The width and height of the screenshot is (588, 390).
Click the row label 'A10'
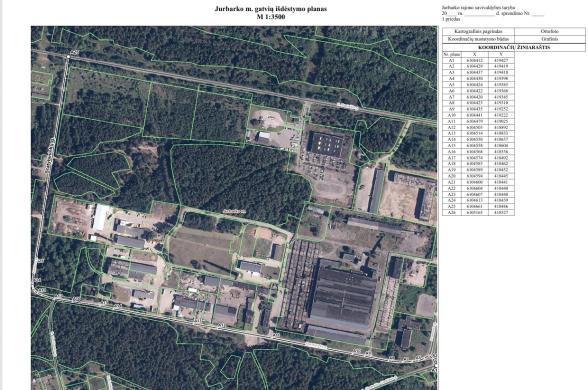pyautogui.click(x=452, y=115)
